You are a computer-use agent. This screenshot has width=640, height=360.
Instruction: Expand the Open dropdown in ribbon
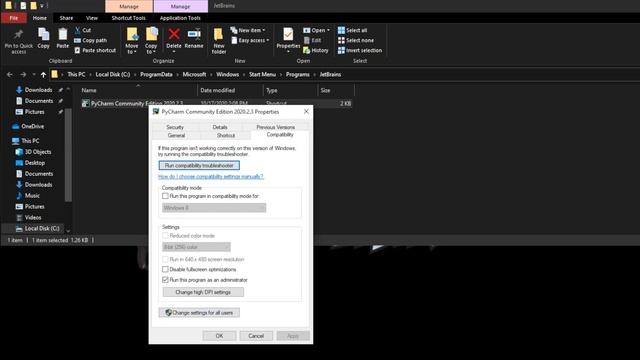click(317, 30)
